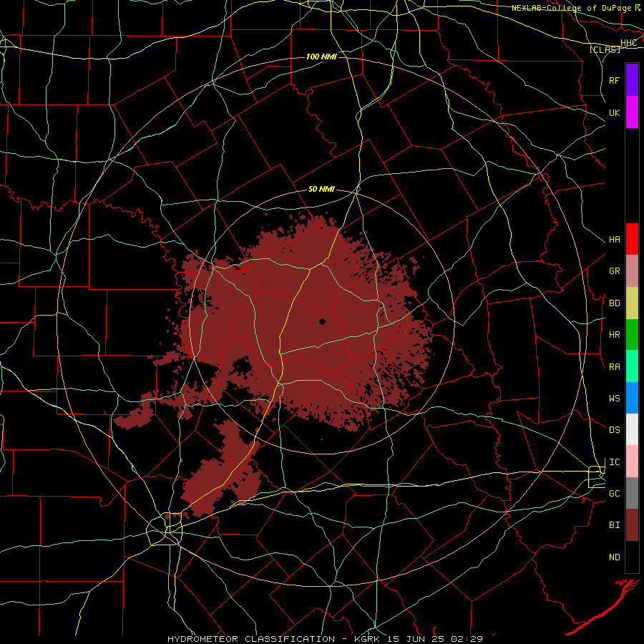
Task: Click the GC legend label
Action: pyautogui.click(x=614, y=493)
